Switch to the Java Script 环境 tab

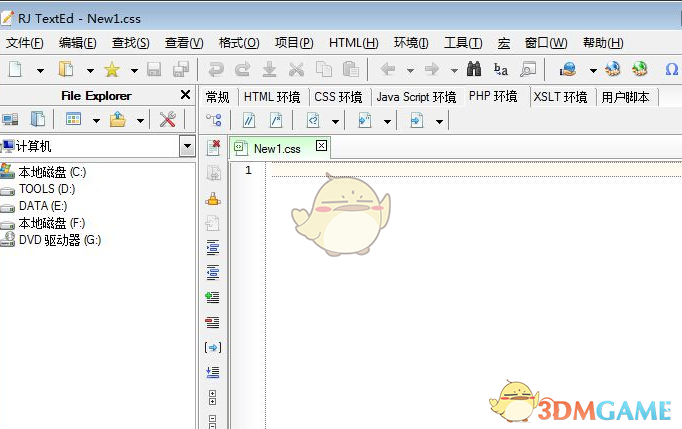point(416,97)
